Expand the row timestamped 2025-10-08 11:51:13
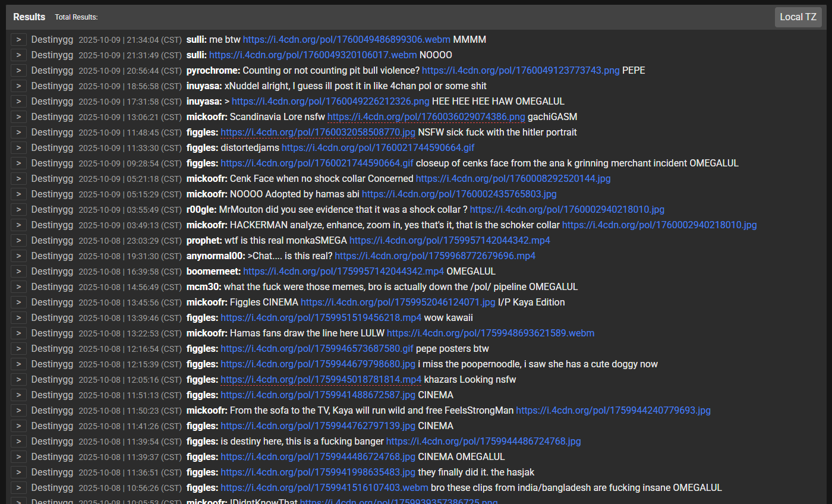Screen dimensions: 832x504 19,395
